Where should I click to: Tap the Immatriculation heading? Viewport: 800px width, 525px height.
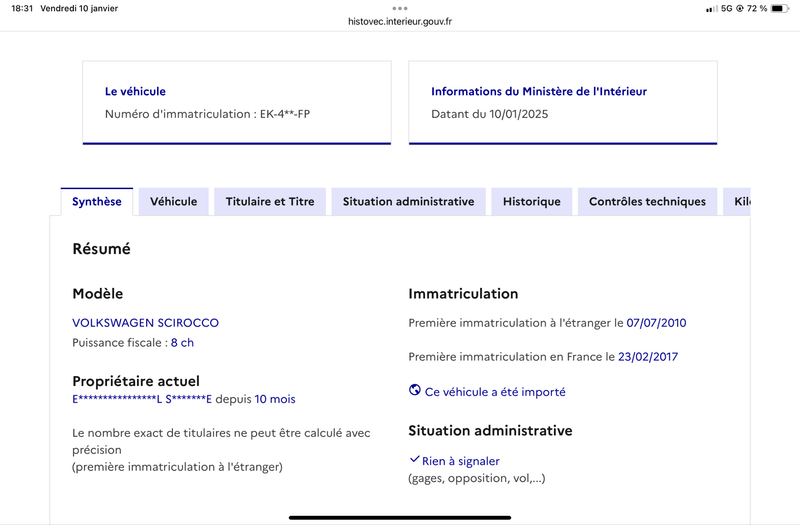463,294
